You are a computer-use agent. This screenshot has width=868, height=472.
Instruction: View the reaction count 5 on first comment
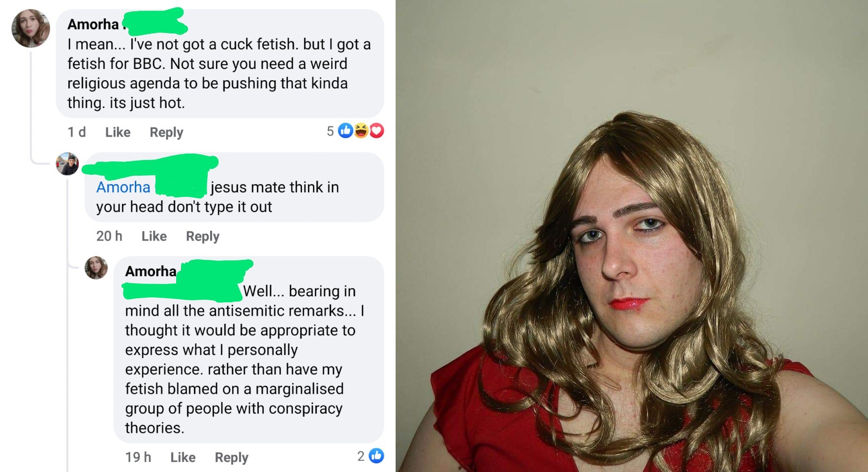[330, 131]
